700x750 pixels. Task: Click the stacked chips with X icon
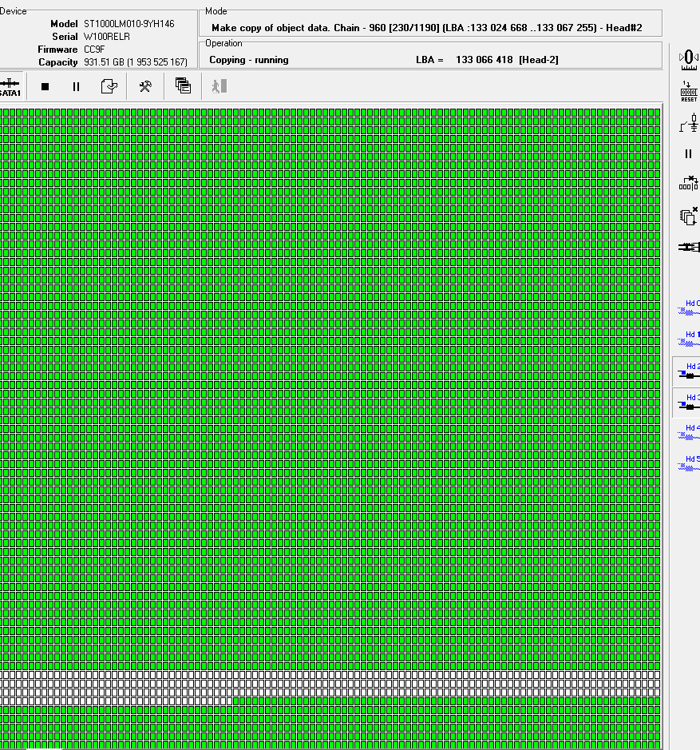click(689, 216)
